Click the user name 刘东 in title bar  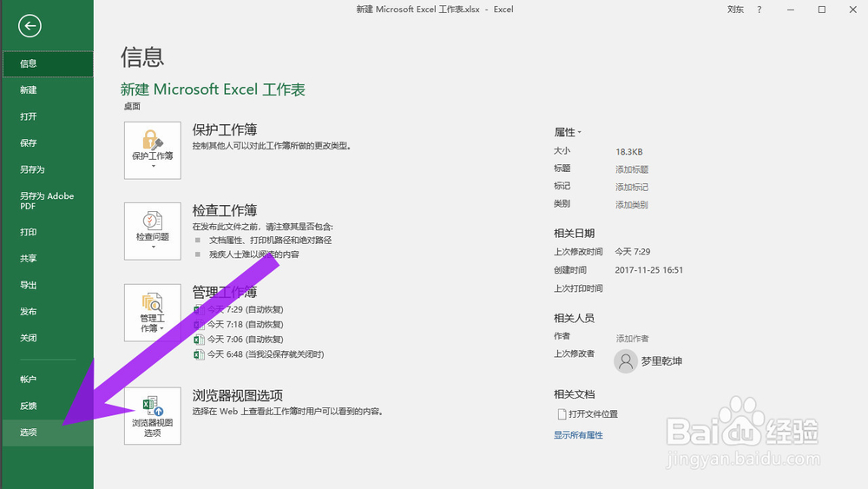click(x=735, y=10)
